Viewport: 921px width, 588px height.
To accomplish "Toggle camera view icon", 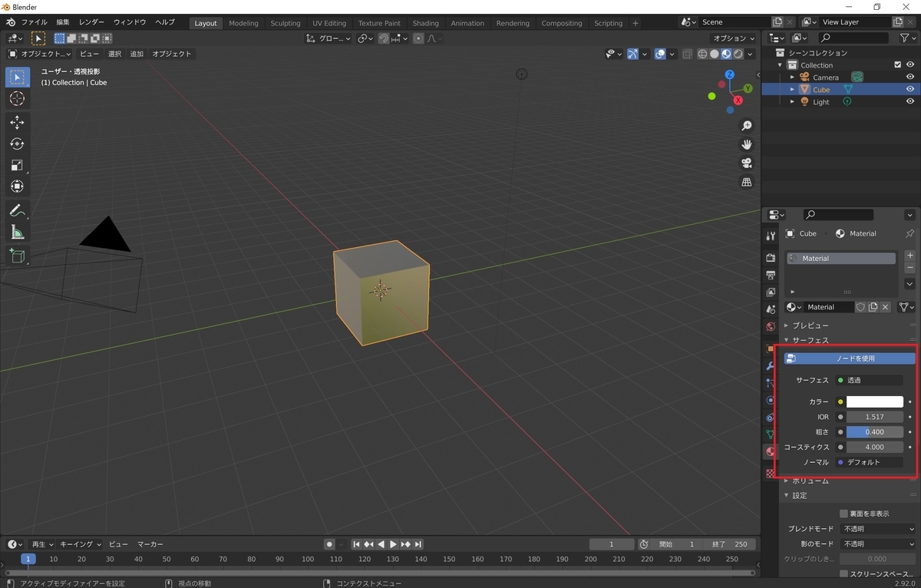I will [746, 163].
